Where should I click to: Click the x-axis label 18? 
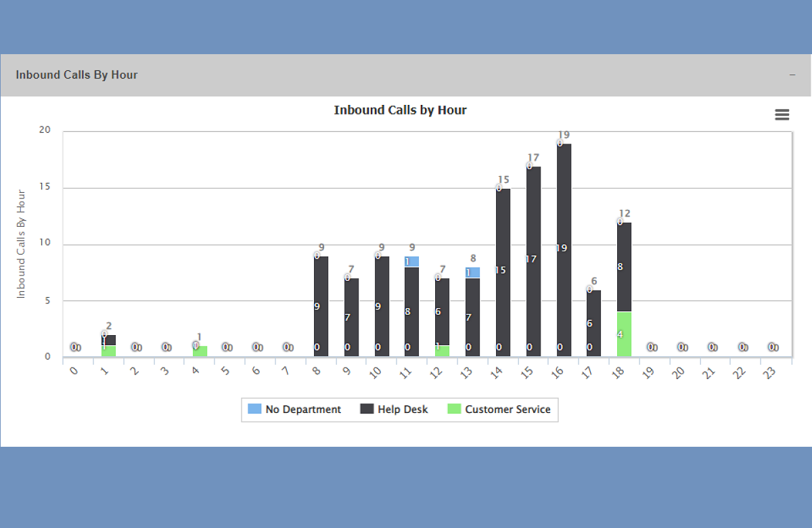coord(618,372)
